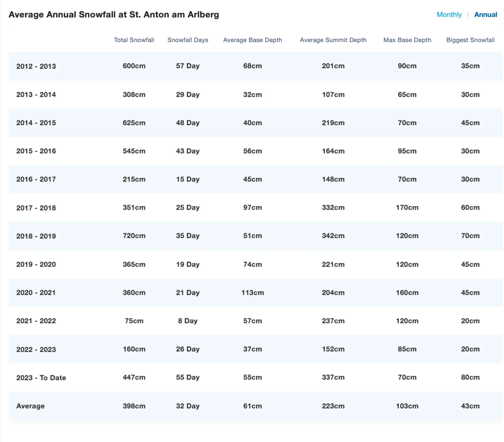Select the 2020 - 2021 row label
504x442 pixels.
point(36,293)
